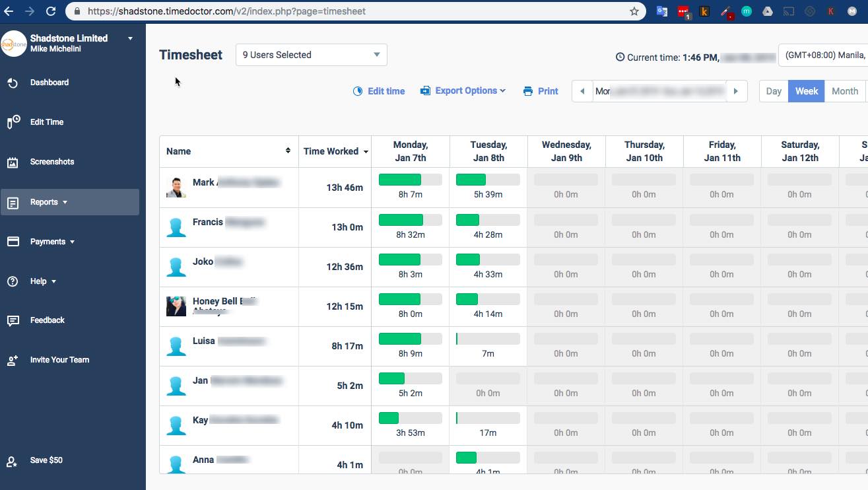Click the Monday, Jan 7th column header
868x490 pixels.
(411, 151)
